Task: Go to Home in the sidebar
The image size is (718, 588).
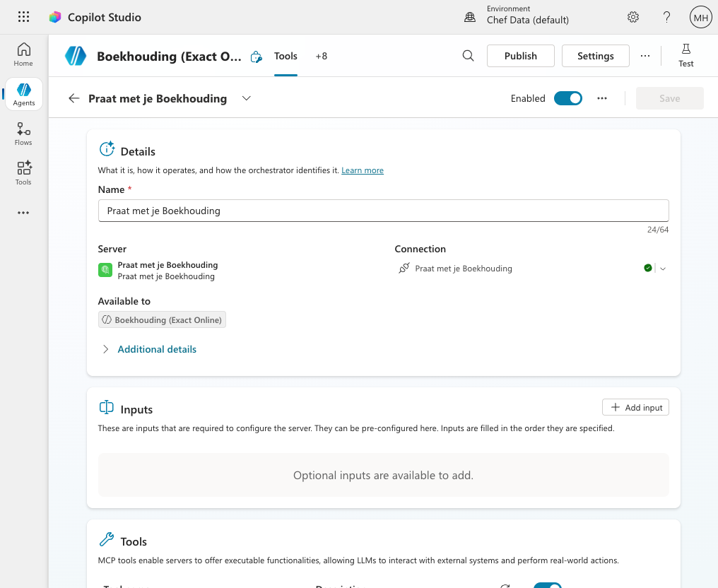Action: 23,54
